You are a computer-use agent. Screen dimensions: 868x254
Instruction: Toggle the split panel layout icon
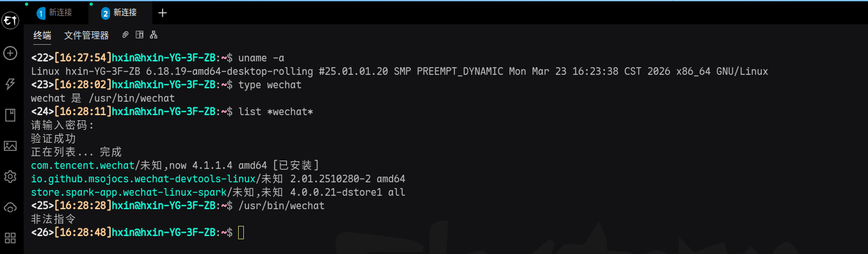tap(140, 35)
